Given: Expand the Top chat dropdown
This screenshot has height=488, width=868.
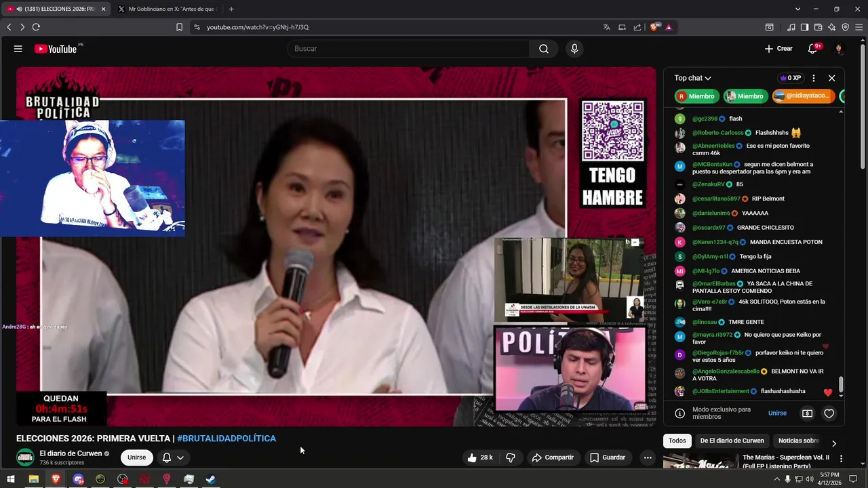Looking at the screenshot, I should tap(692, 78).
